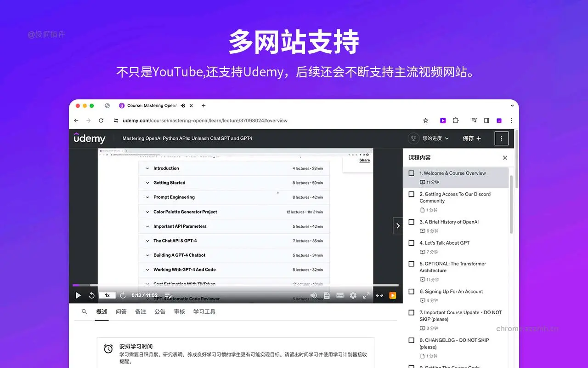
Task: Click the Share button on the video
Action: pyautogui.click(x=364, y=160)
